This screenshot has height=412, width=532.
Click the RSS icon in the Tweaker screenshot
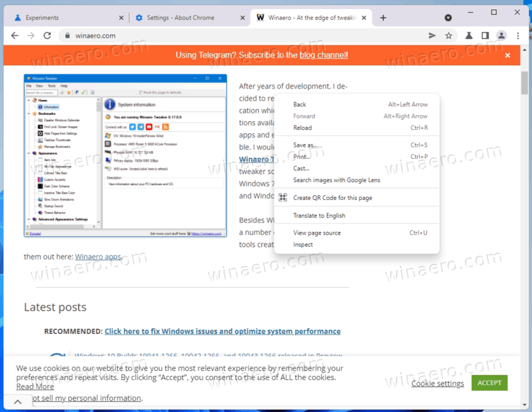coord(165,127)
